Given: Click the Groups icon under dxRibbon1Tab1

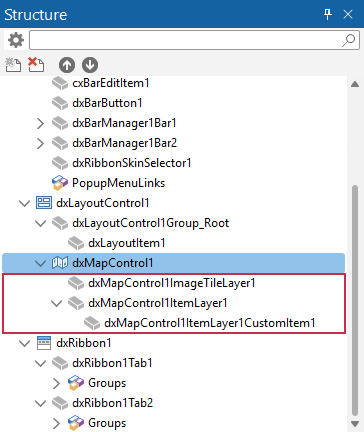Looking at the screenshot, I should click(76, 383).
